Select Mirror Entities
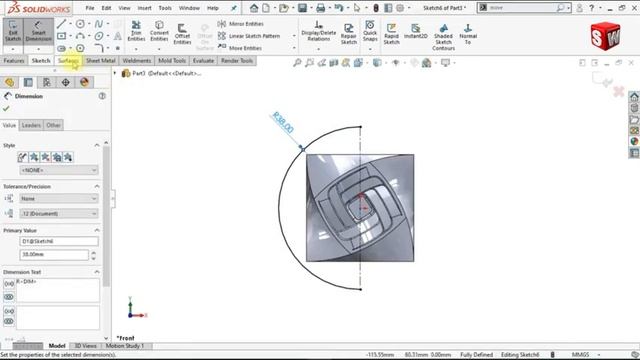 241,24
